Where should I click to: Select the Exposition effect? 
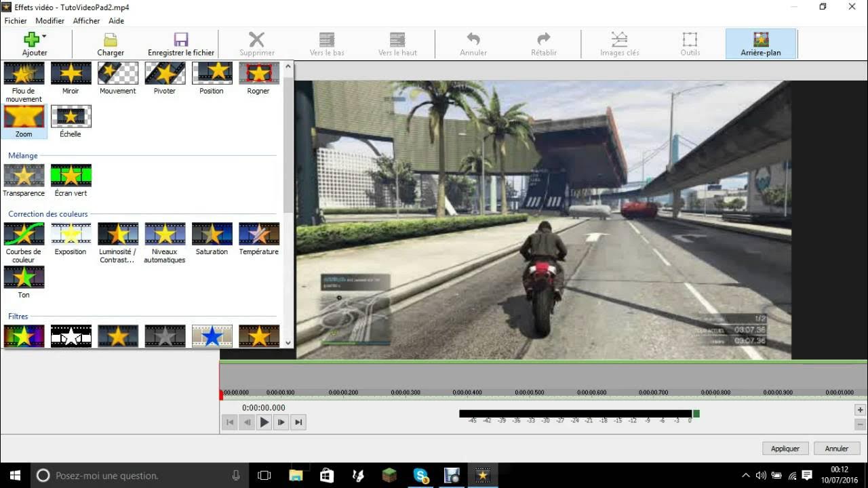(x=71, y=239)
